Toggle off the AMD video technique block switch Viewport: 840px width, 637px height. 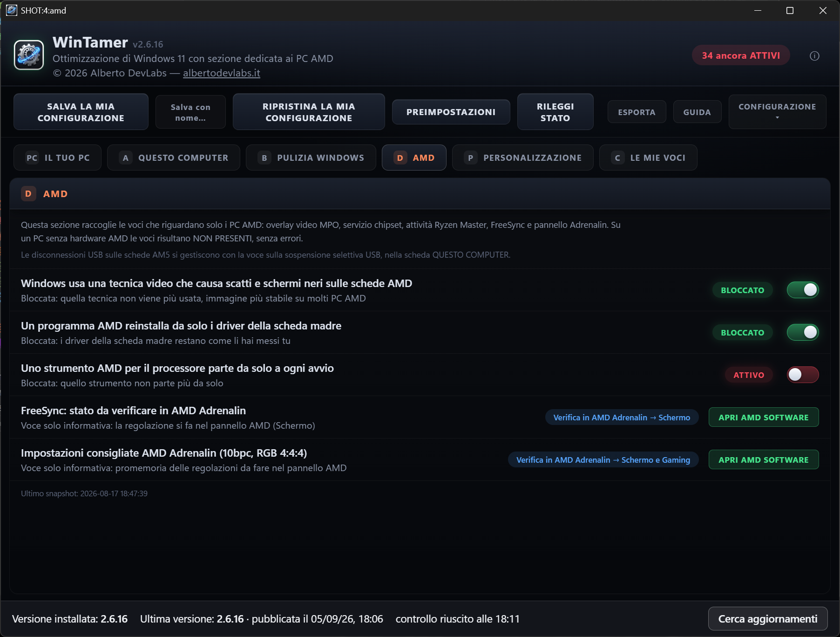(803, 290)
